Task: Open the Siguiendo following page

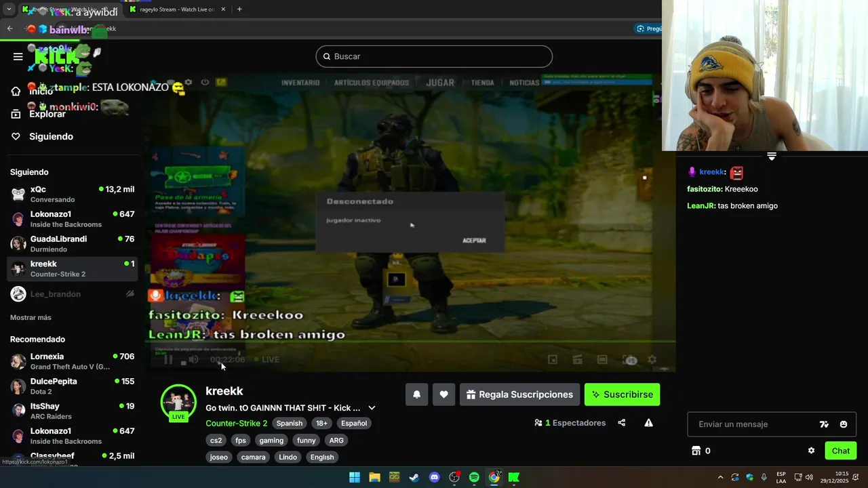Action: coord(51,136)
